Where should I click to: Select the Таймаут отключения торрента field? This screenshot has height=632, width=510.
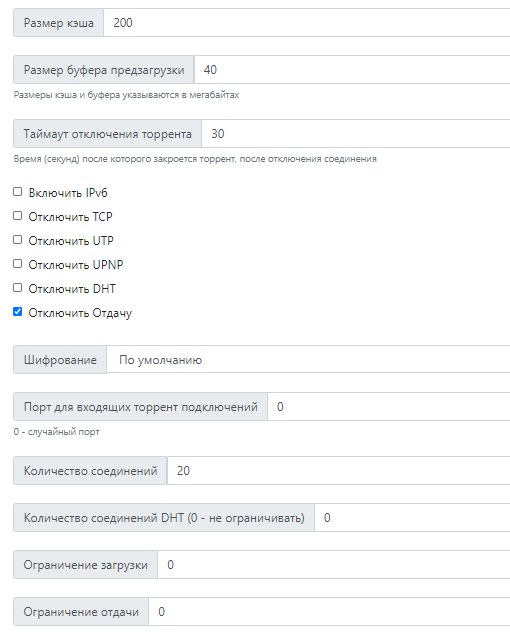[356, 133]
